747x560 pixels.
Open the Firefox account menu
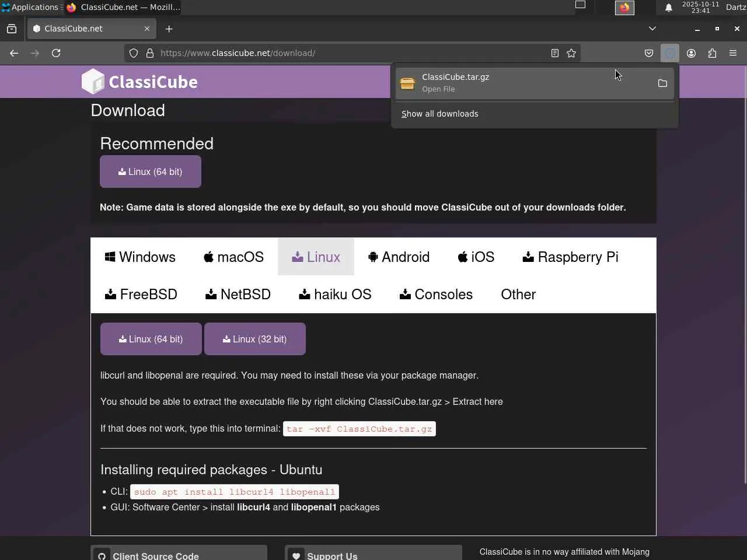pyautogui.click(x=691, y=53)
